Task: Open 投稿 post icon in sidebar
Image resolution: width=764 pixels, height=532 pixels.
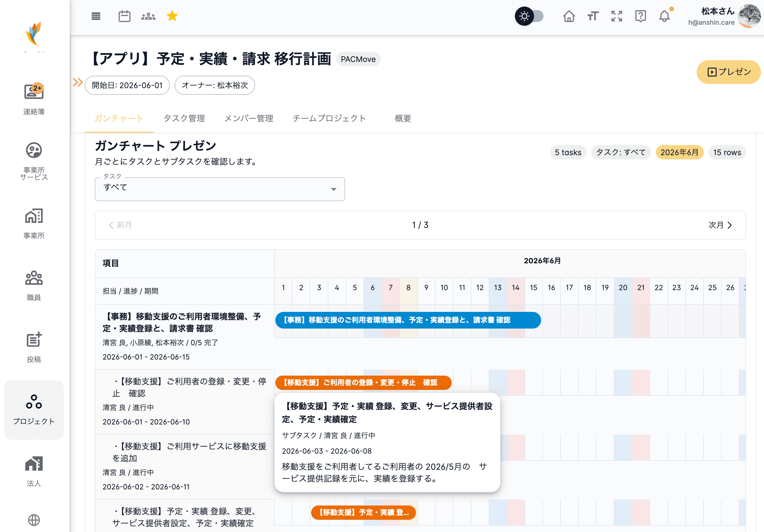Action: (34, 347)
